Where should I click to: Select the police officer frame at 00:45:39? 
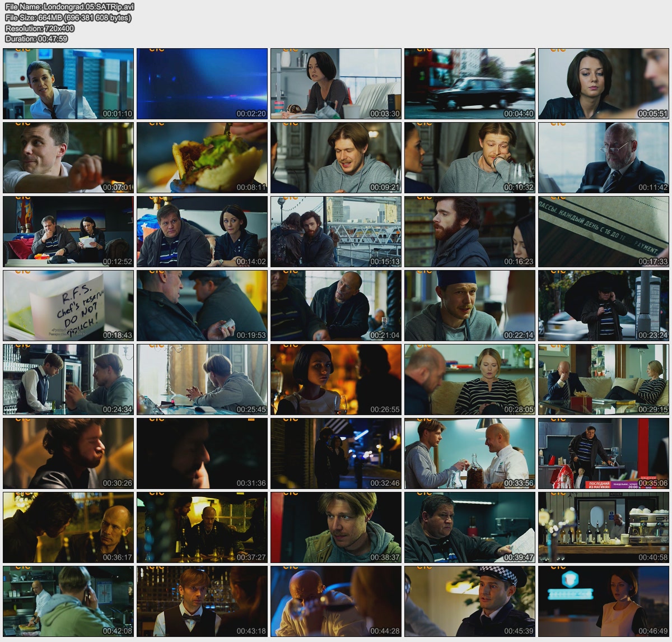(470, 602)
